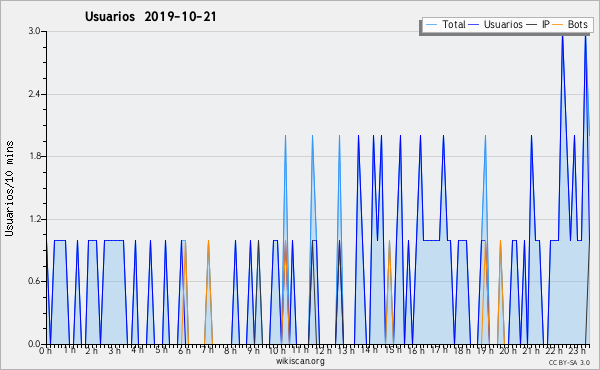Click the '3 h' x-axis label
600x370 pixels.
coord(114,350)
